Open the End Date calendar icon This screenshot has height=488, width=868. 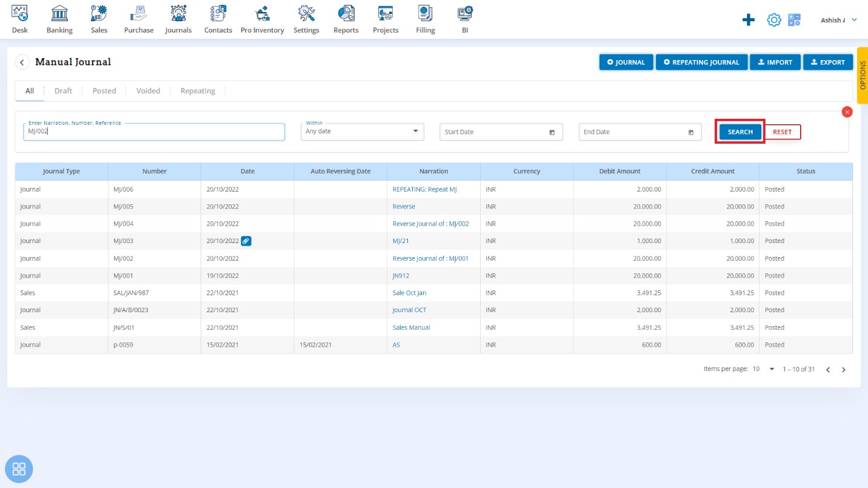(690, 132)
